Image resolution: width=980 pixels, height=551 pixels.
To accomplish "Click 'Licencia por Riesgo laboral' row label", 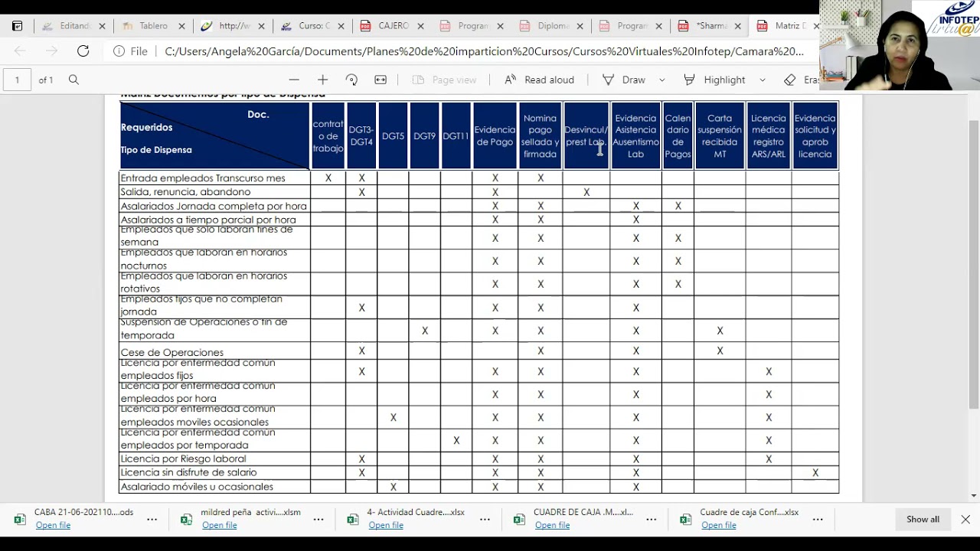I will coord(183,459).
